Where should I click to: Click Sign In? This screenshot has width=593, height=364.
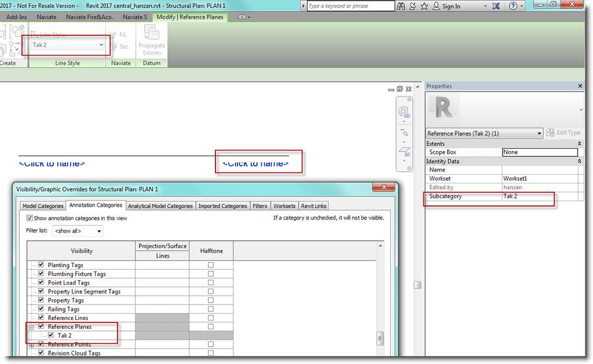pyautogui.click(x=451, y=6)
